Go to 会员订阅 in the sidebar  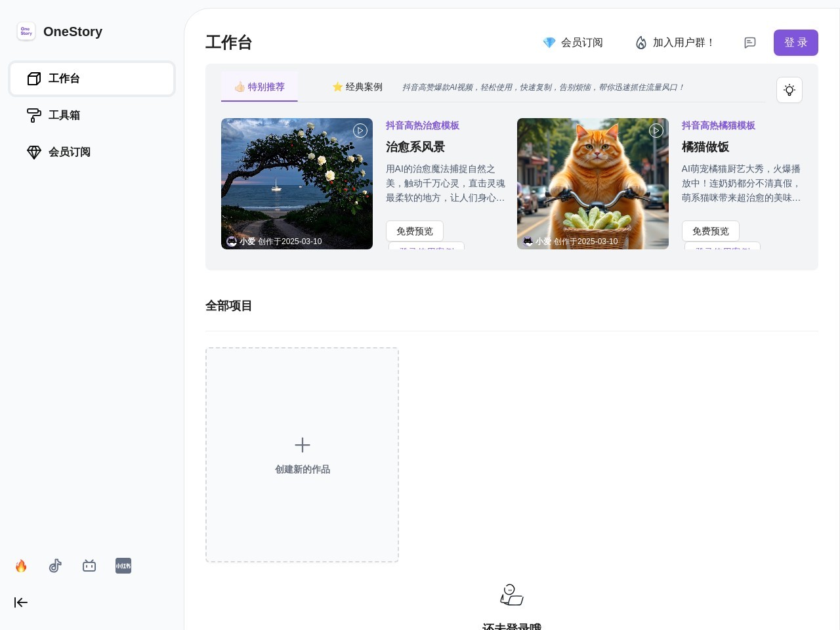click(x=69, y=152)
